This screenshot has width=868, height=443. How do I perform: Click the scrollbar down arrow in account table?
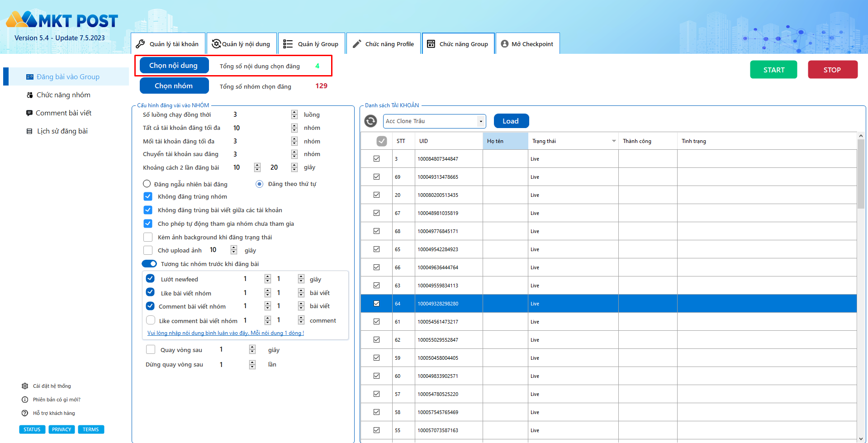(x=861, y=438)
